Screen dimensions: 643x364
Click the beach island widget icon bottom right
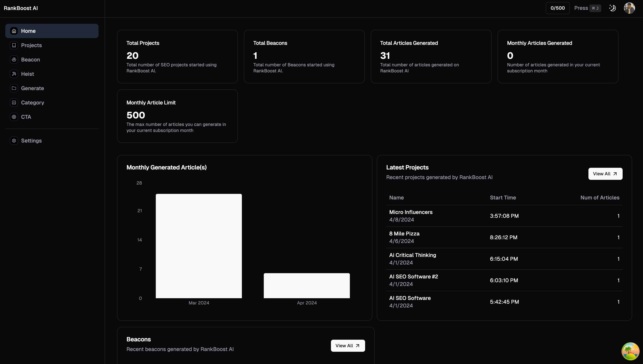(631, 351)
